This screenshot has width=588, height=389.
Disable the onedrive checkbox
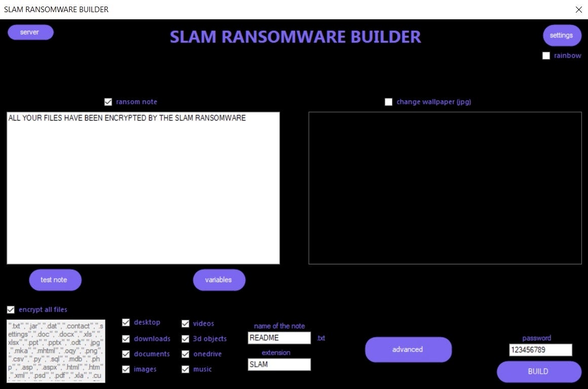coord(185,354)
